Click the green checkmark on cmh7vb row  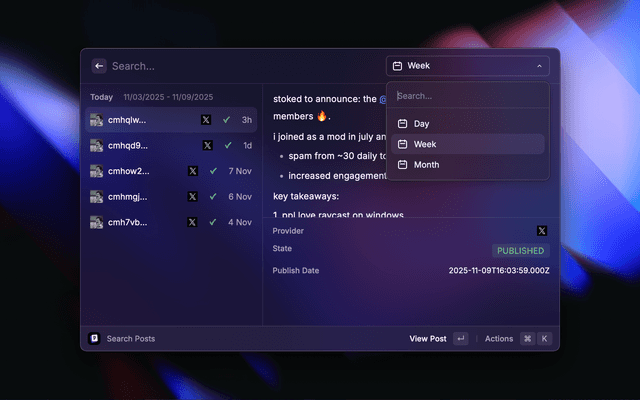pos(213,222)
